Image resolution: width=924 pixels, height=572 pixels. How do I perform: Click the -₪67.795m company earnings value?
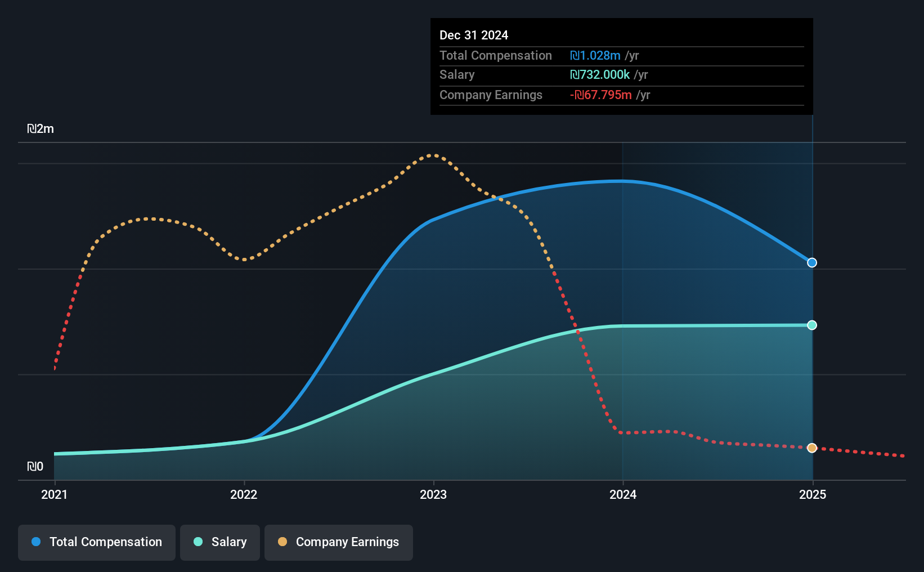[601, 95]
